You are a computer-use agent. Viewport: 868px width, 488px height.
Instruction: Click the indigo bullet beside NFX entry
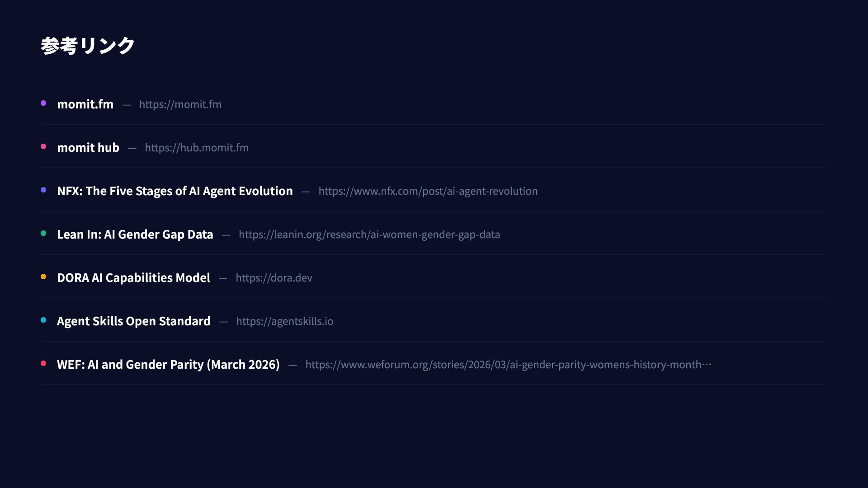43,190
